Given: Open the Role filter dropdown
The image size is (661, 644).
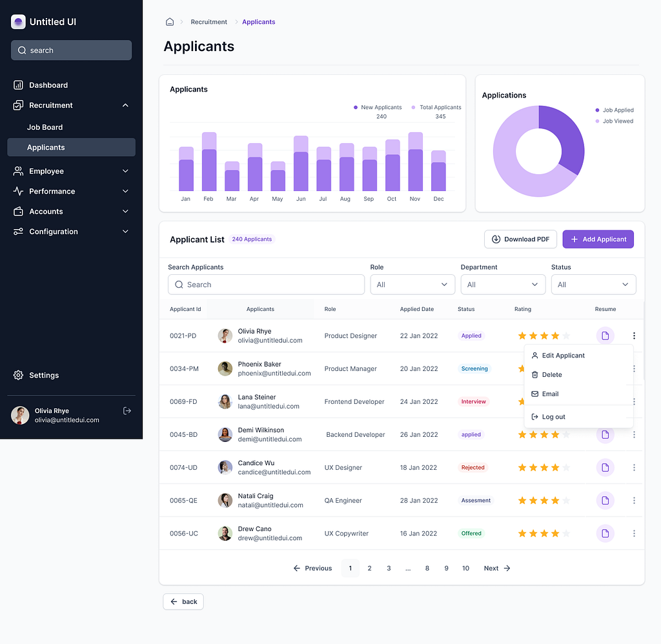Looking at the screenshot, I should pos(412,284).
